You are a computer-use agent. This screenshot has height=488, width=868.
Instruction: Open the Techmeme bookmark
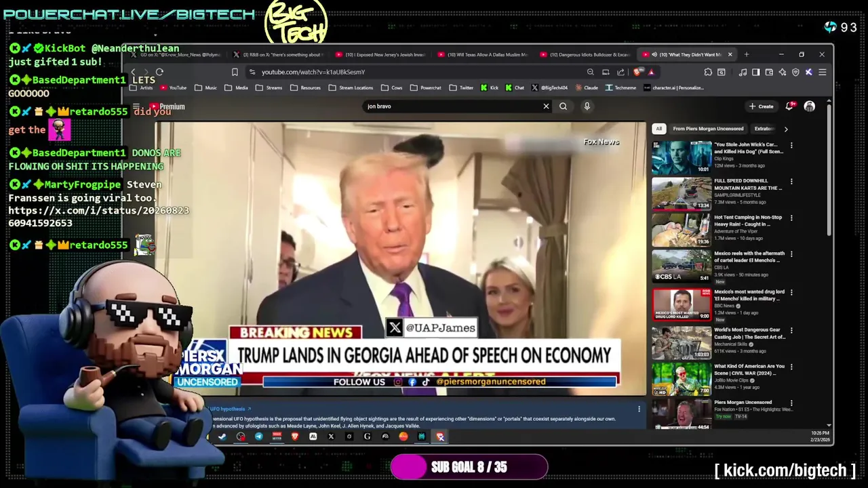(x=621, y=87)
